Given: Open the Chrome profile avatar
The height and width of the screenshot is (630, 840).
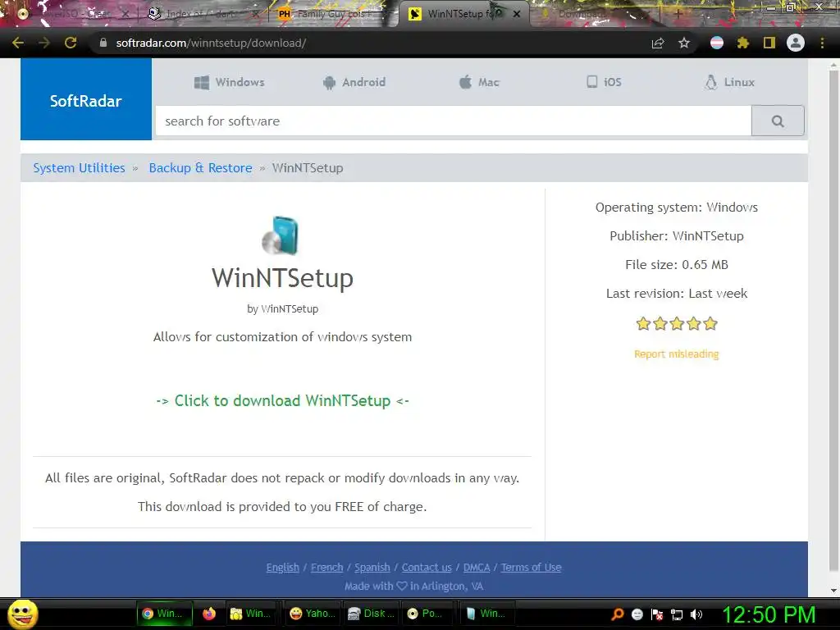Looking at the screenshot, I should (x=796, y=43).
